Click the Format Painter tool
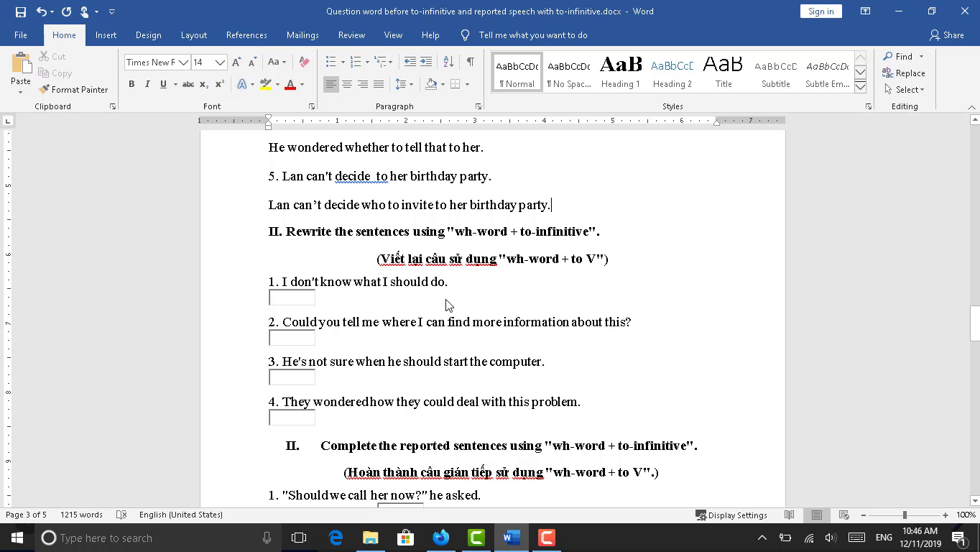This screenshot has width=980, height=552. [73, 90]
